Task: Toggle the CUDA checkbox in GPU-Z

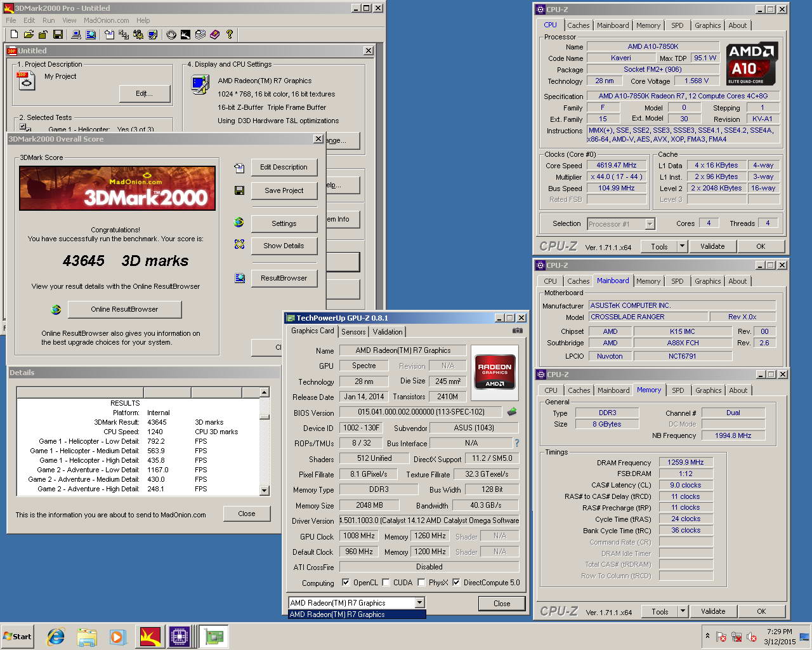Action: pyautogui.click(x=386, y=582)
